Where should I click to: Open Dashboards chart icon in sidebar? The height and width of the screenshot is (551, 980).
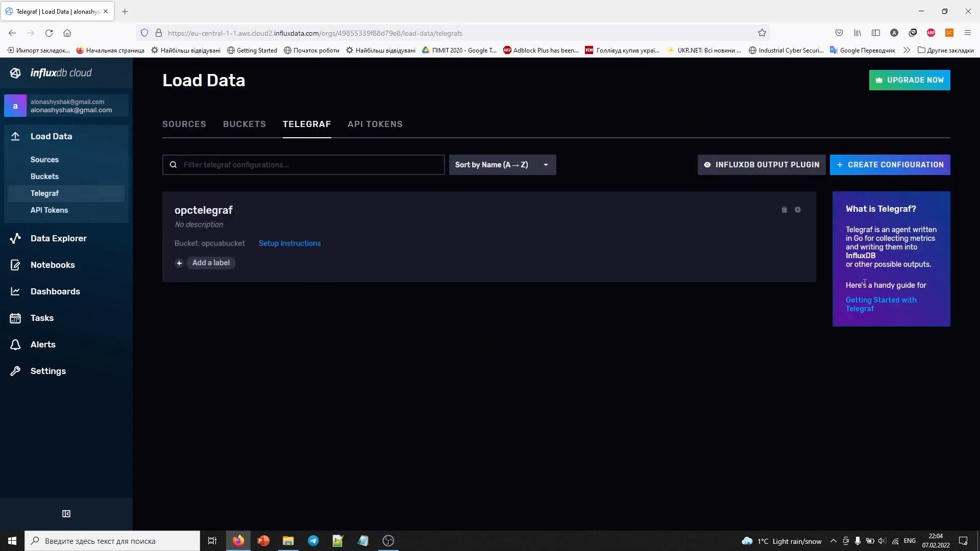point(15,291)
